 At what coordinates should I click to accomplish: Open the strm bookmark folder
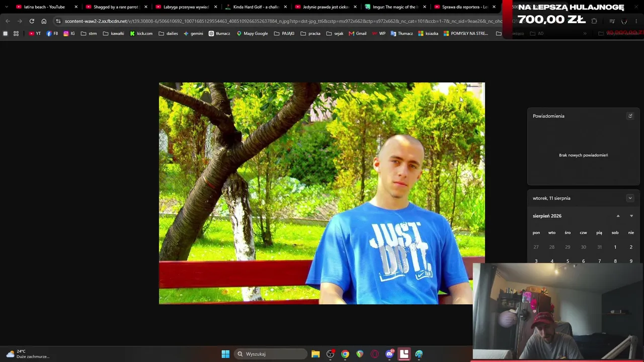[x=89, y=34]
